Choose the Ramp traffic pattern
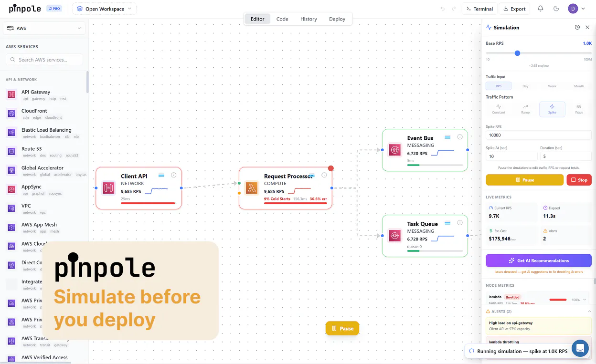The image size is (596, 364). (x=525, y=109)
